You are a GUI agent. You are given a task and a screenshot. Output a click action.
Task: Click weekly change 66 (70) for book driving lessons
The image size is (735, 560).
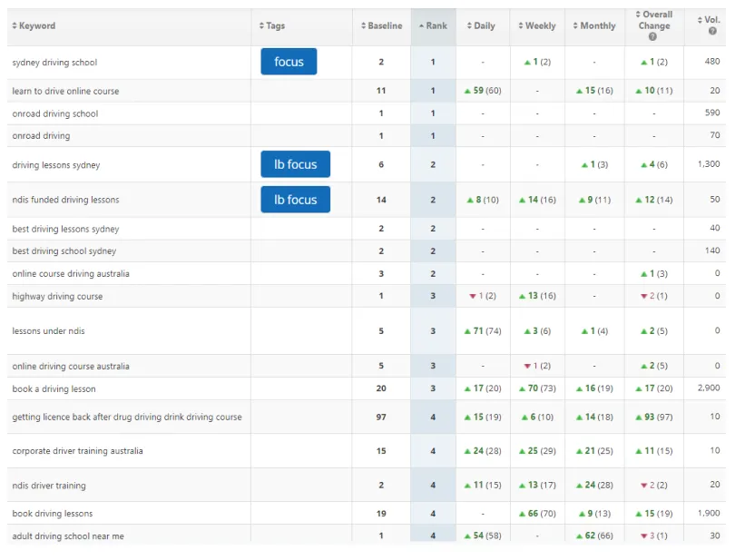click(537, 514)
